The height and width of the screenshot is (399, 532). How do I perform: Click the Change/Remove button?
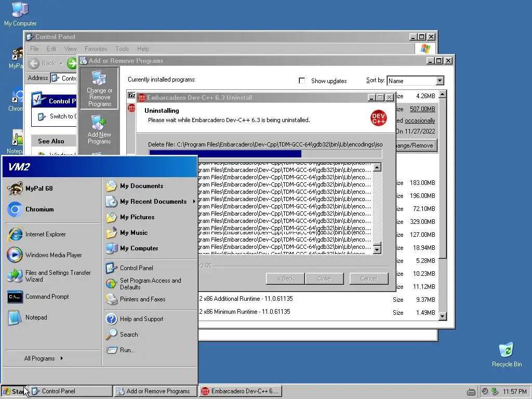pyautogui.click(x=416, y=145)
